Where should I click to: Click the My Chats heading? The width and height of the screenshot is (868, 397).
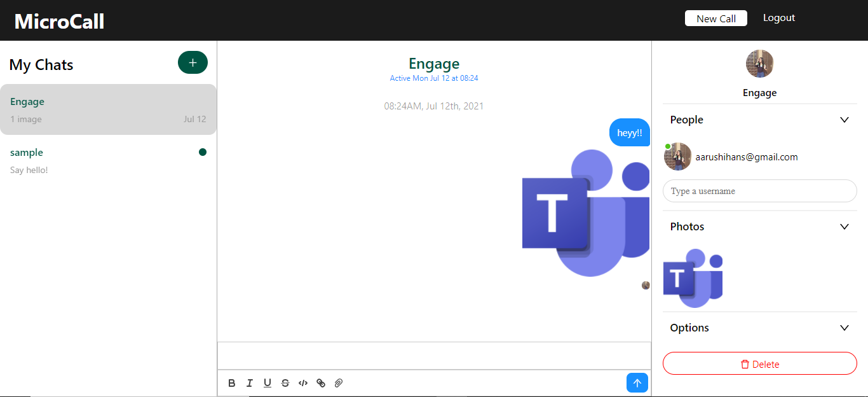(x=41, y=65)
